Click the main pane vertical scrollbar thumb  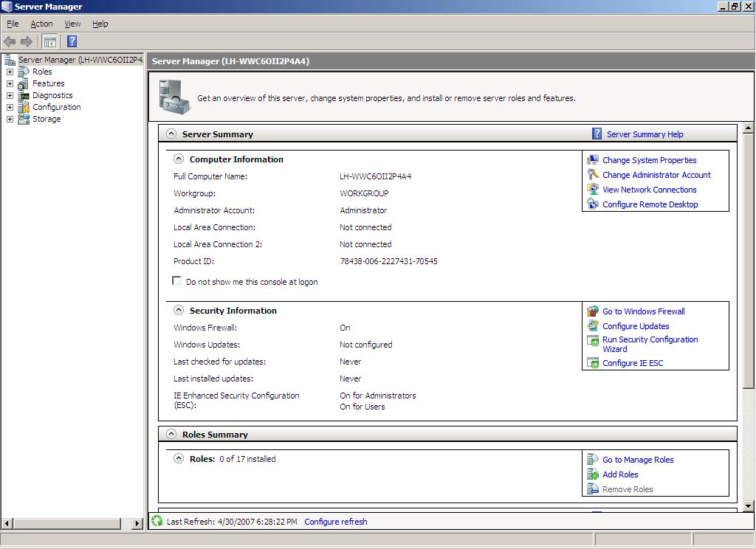coord(749,261)
